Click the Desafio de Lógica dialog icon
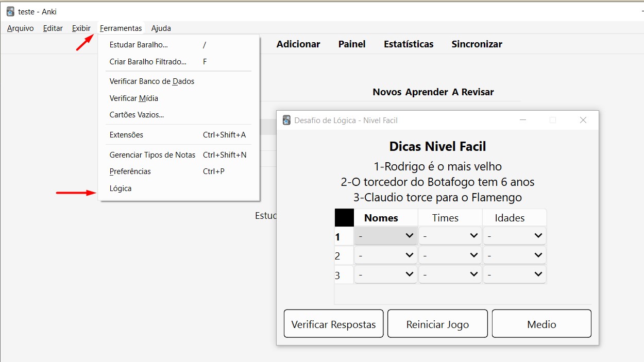The height and width of the screenshot is (362, 644). coord(286,120)
